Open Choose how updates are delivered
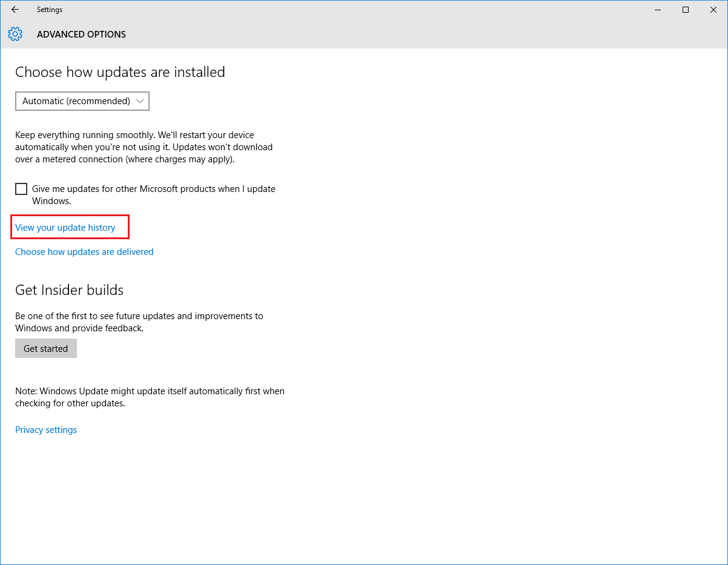The width and height of the screenshot is (728, 565). (x=84, y=252)
